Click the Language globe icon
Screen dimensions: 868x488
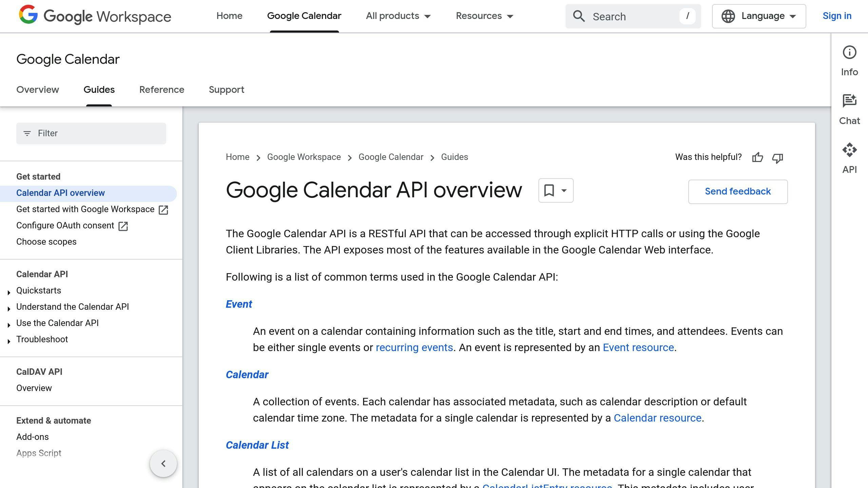point(728,16)
